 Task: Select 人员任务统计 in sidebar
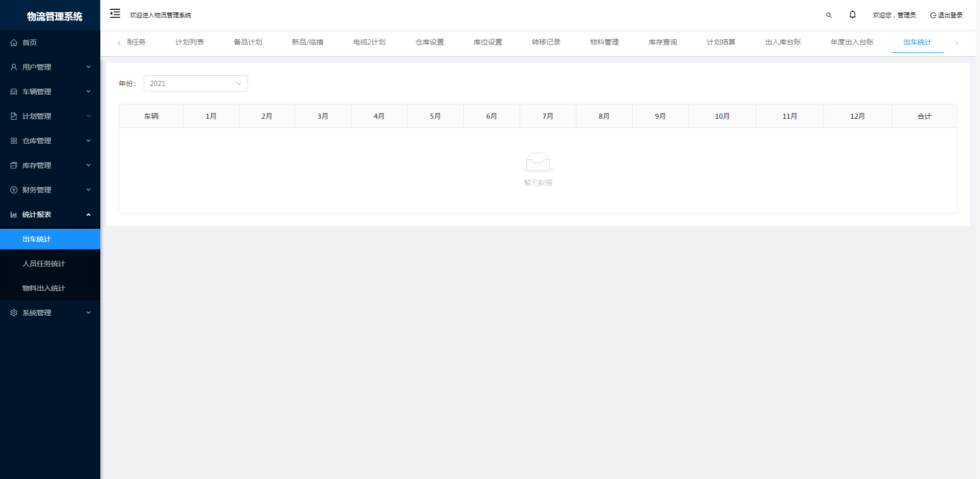[43, 264]
